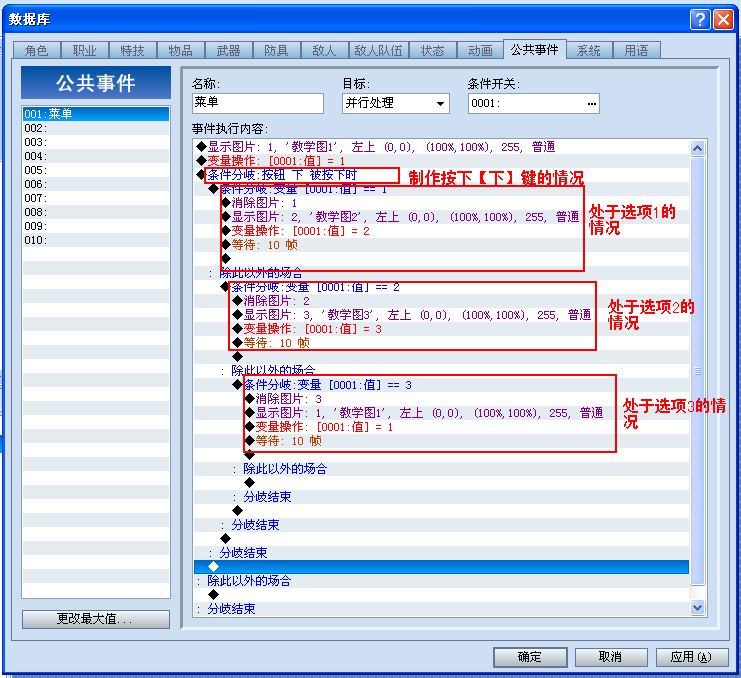Select the 公共事件 tab
This screenshot has width=741, height=678.
click(x=534, y=49)
